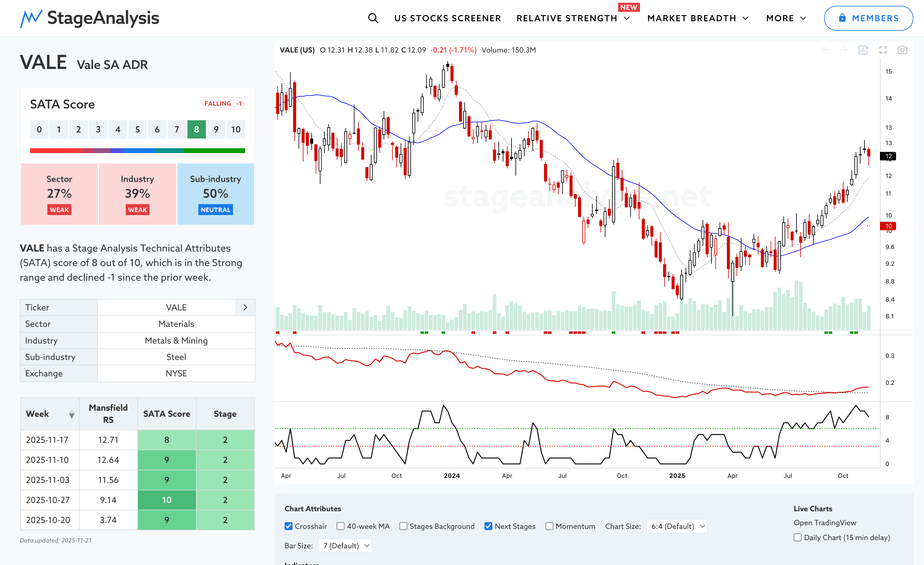Click the add chart indicator icon
924x565 pixels.
(863, 50)
